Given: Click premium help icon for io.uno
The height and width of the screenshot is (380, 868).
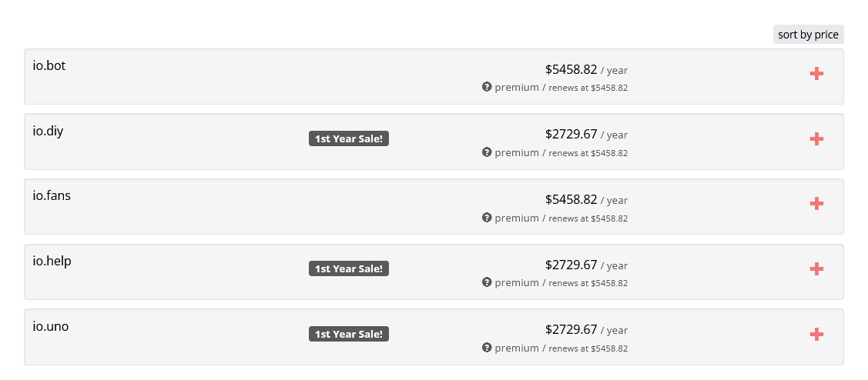Looking at the screenshot, I should pos(487,348).
